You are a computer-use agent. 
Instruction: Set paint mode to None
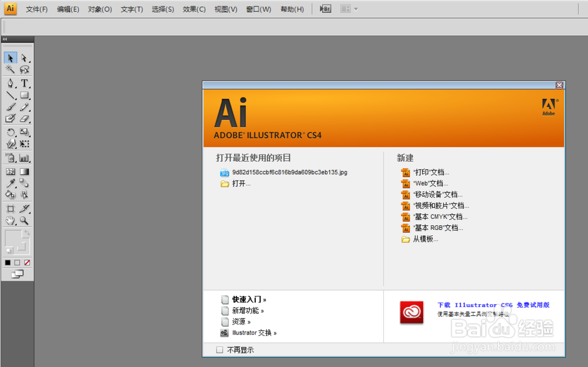(27, 263)
